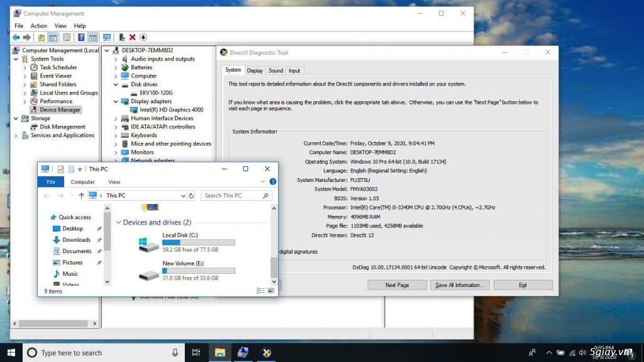The height and width of the screenshot is (362, 644).
Task: Click the Next Page button
Action: point(397,285)
